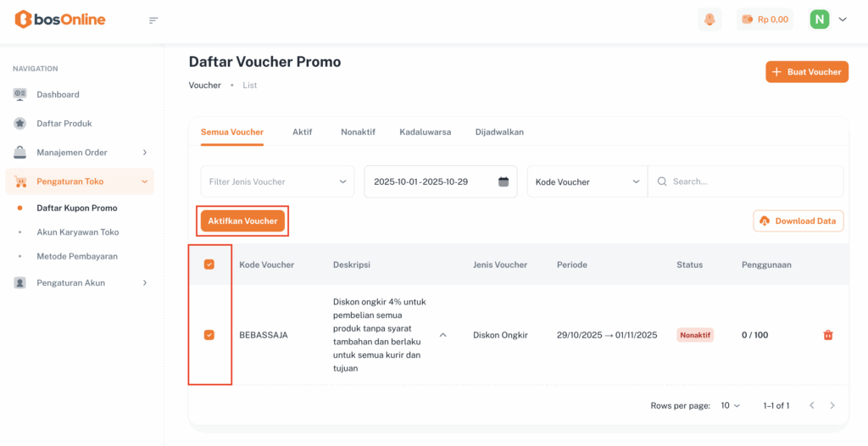
Task: Open the Kode Voucher search-type dropdown
Action: 587,181
